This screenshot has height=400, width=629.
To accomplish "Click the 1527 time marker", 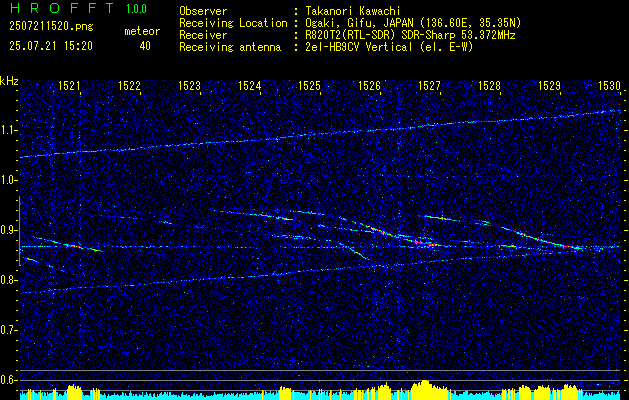I will tap(430, 85).
